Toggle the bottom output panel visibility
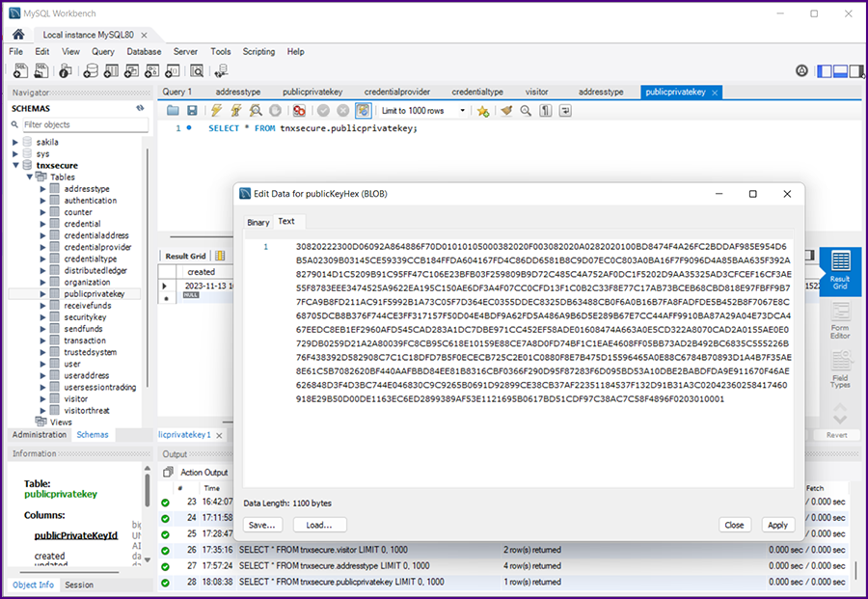Viewport: 868px width, 599px height. pyautogui.click(x=840, y=70)
